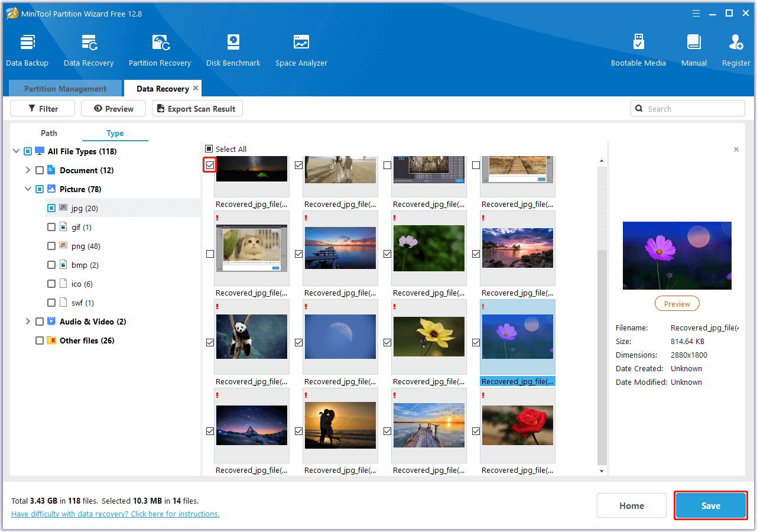Click the Save button
This screenshot has height=532, width=757.
[711, 506]
